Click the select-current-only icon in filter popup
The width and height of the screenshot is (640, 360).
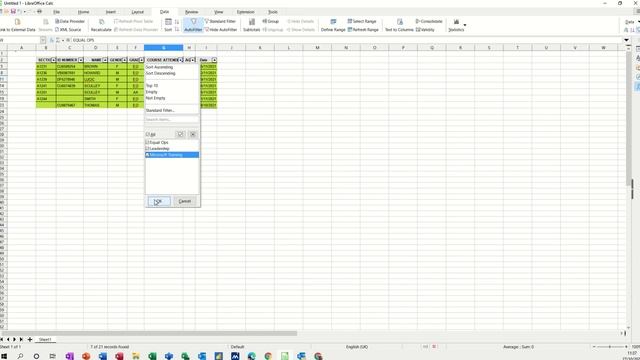pos(180,134)
